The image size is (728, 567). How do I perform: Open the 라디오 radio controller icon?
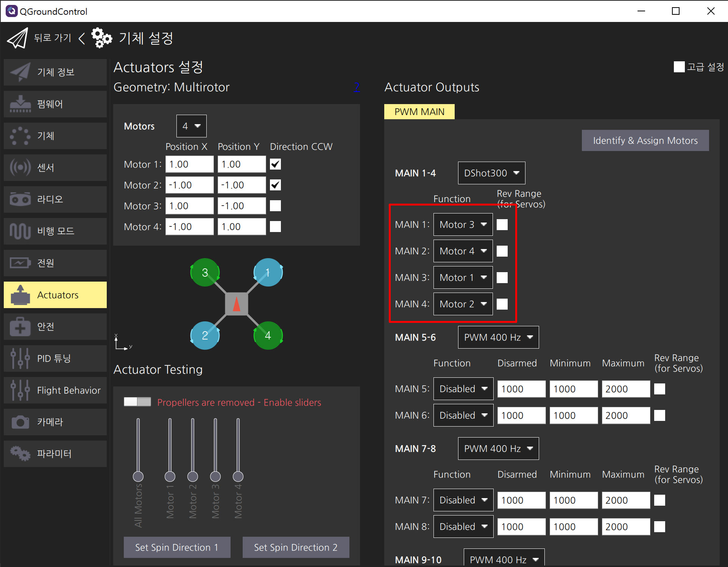tap(20, 199)
